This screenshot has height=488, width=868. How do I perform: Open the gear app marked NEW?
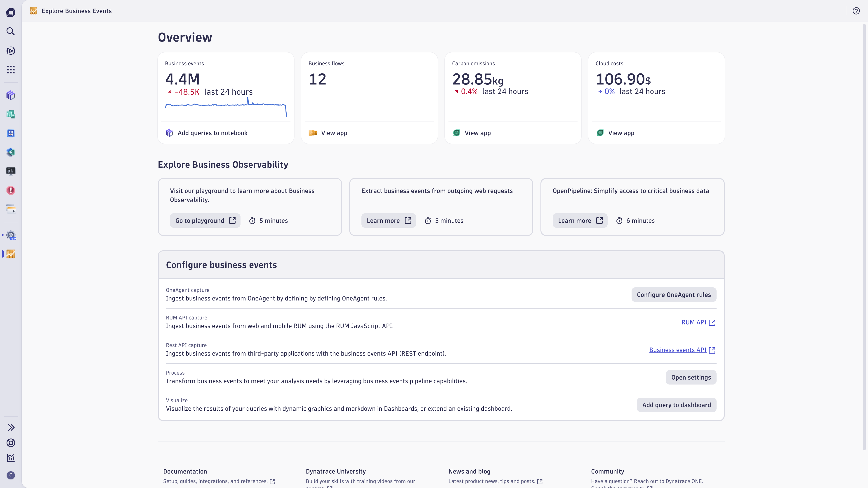tap(11, 235)
